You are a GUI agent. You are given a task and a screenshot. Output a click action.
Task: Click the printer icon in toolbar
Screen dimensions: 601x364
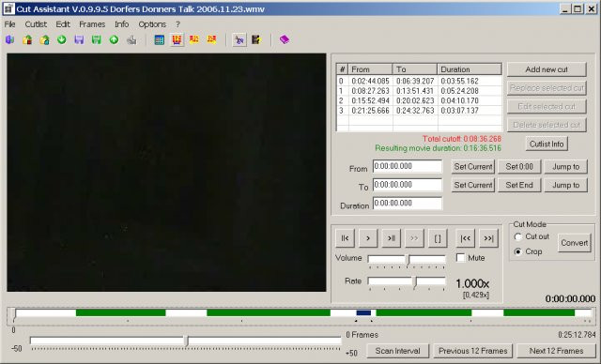tap(131, 39)
